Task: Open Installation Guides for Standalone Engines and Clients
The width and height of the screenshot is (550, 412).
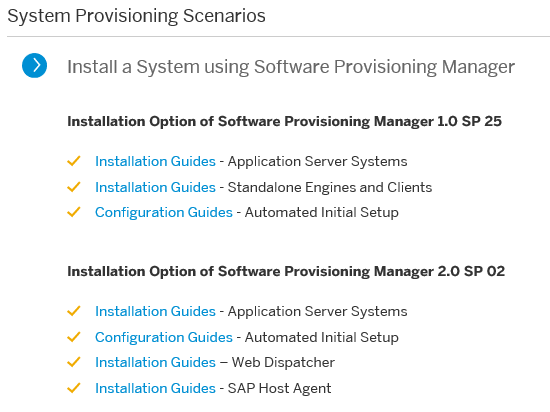Action: (155, 187)
